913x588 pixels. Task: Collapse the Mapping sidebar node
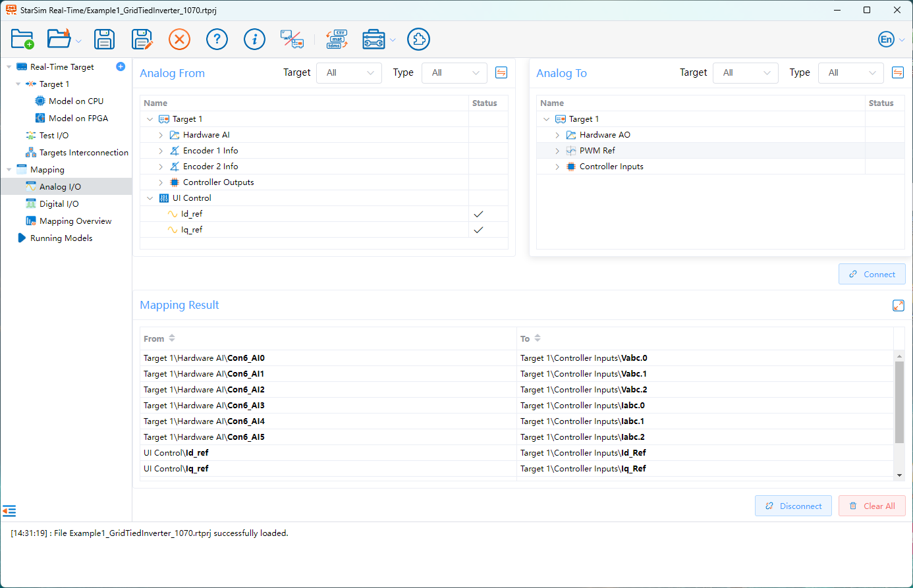[9, 170]
